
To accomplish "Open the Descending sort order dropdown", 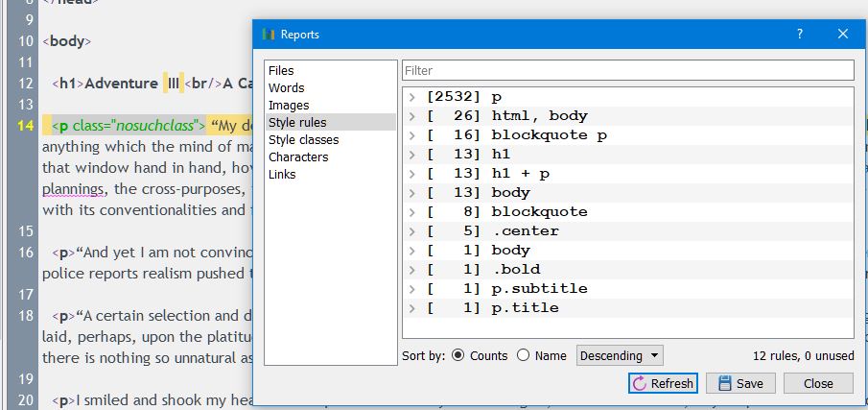I will click(x=620, y=355).
